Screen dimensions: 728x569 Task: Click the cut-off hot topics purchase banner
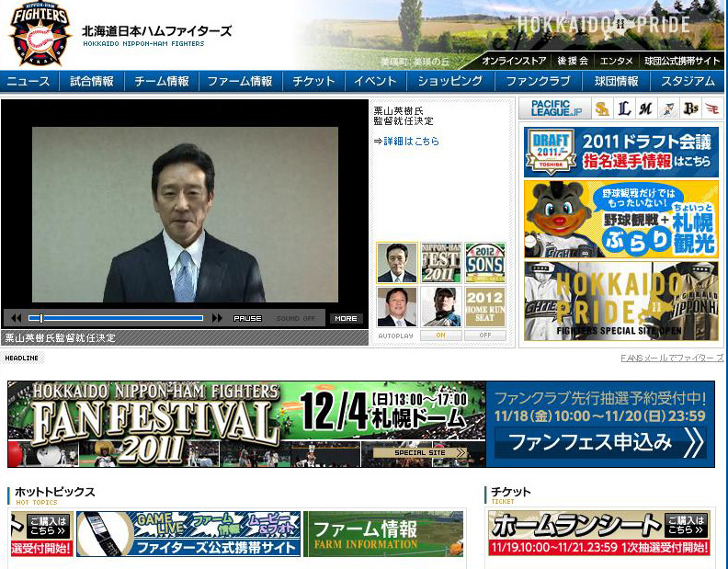point(41,534)
